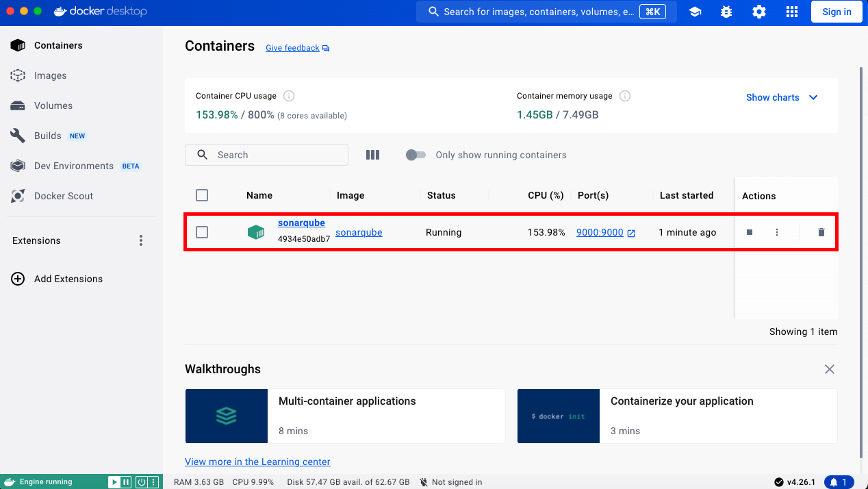Open the Troubleshoot bug icon
Viewport: 868px width, 489px height.
(726, 12)
